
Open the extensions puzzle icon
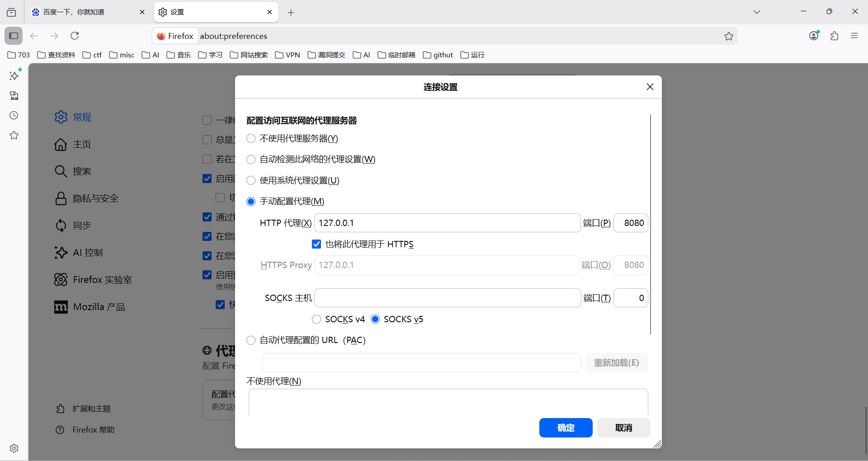pyautogui.click(x=835, y=36)
